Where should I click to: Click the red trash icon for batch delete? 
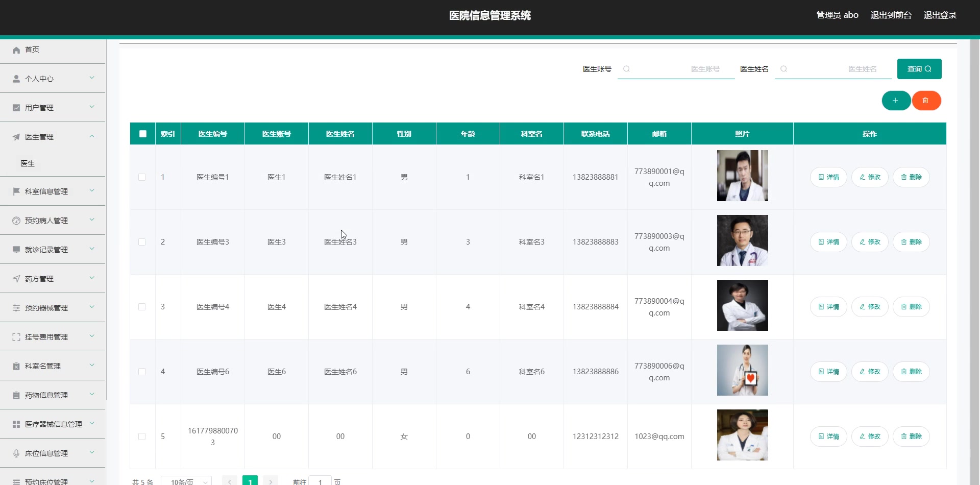pyautogui.click(x=926, y=101)
